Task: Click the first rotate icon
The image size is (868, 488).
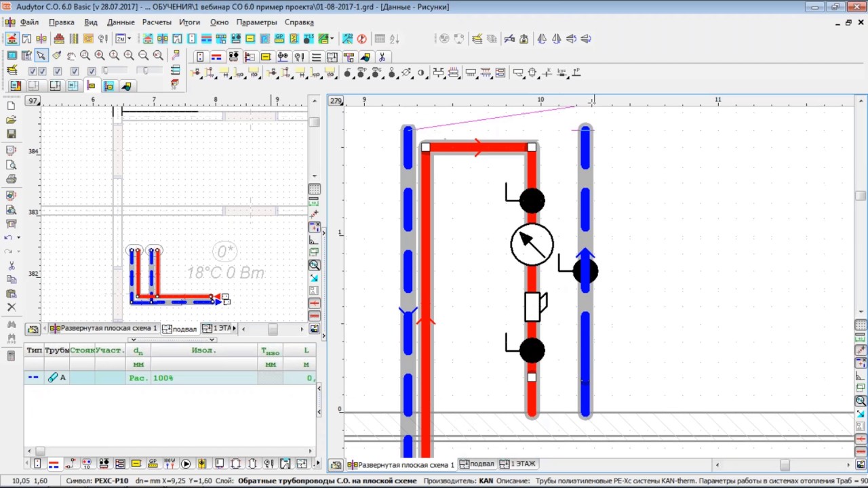Action: tap(572, 39)
